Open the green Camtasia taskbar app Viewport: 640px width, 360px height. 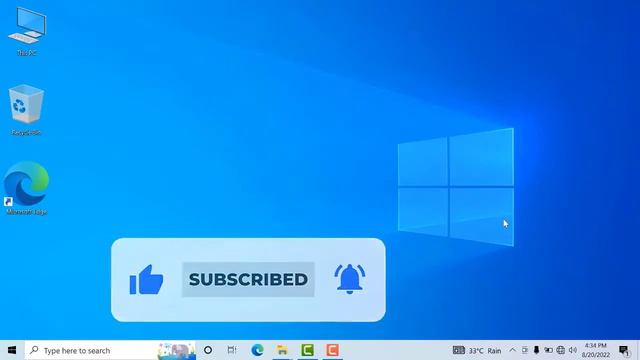(307, 350)
